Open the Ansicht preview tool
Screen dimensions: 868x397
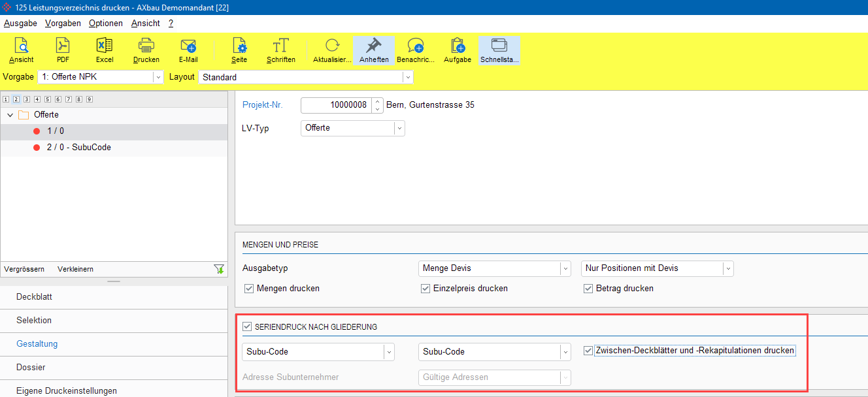pos(22,50)
